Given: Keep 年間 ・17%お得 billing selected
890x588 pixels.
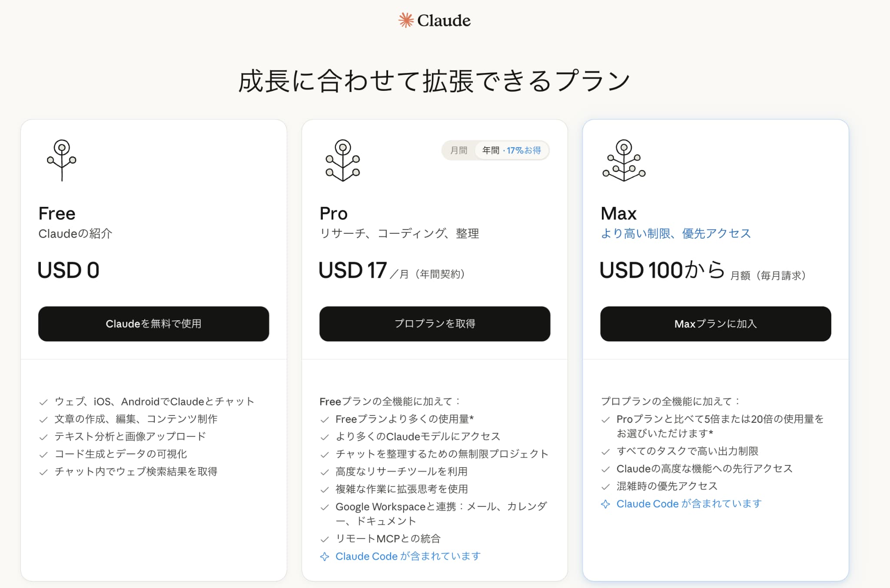Looking at the screenshot, I should click(512, 150).
